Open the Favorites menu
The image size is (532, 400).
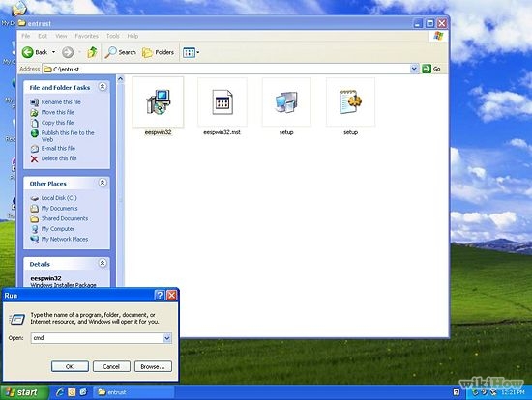click(86, 36)
